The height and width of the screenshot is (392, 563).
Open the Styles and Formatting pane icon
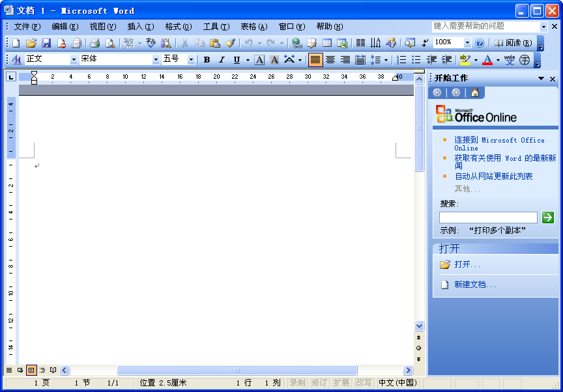(16, 59)
